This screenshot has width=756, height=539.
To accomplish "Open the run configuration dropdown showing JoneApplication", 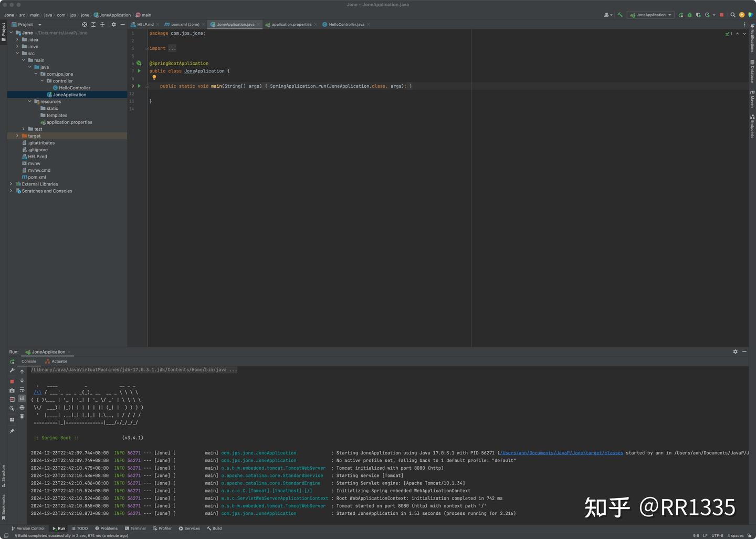I will click(650, 15).
